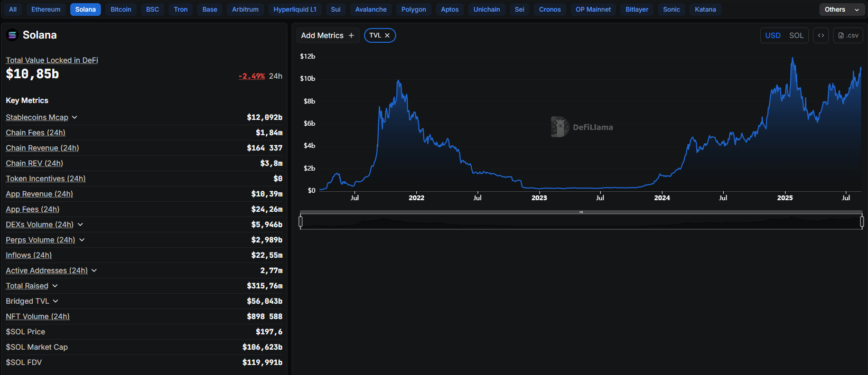Click the App Fees (24h) label
Image resolution: width=868 pixels, height=375 pixels.
pyautogui.click(x=32, y=209)
